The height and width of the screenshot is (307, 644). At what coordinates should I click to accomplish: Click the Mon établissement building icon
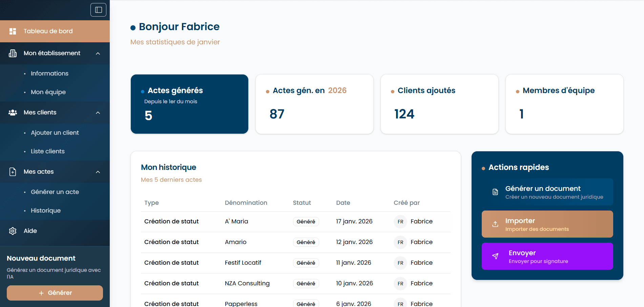coord(13,53)
